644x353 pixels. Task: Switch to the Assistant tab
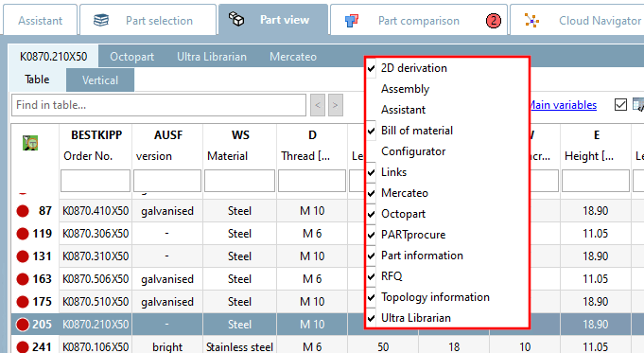tap(41, 20)
